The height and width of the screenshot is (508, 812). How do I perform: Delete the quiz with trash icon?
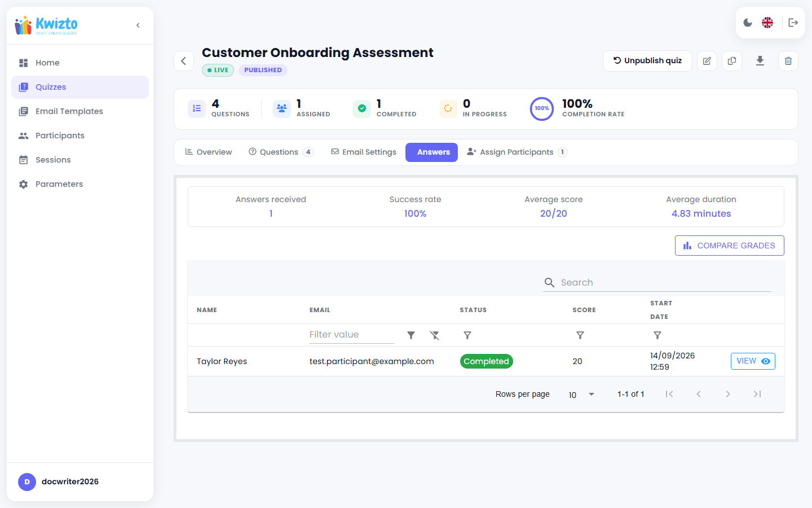[788, 61]
